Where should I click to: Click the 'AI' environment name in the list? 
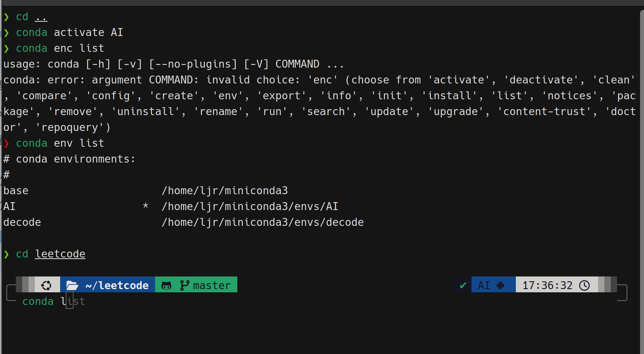coord(9,206)
